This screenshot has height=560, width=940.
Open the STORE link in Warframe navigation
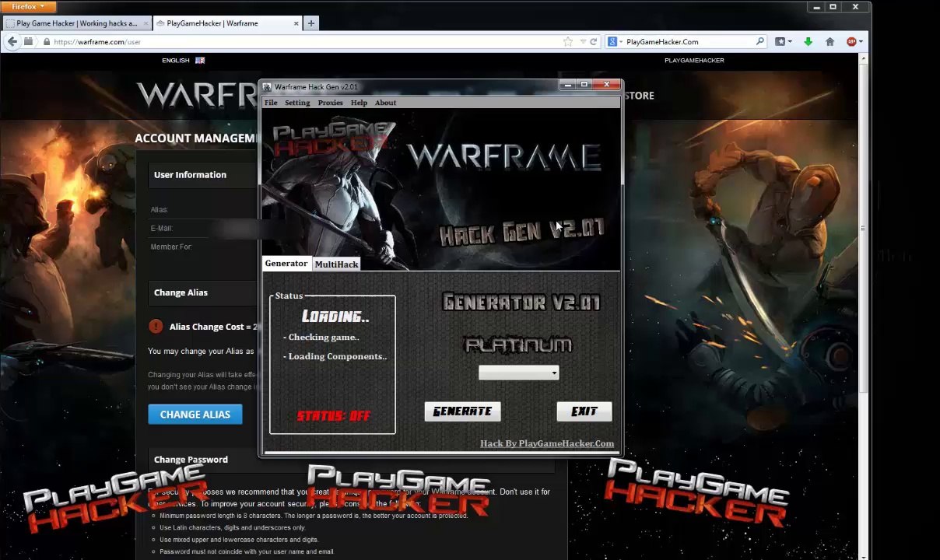click(639, 96)
